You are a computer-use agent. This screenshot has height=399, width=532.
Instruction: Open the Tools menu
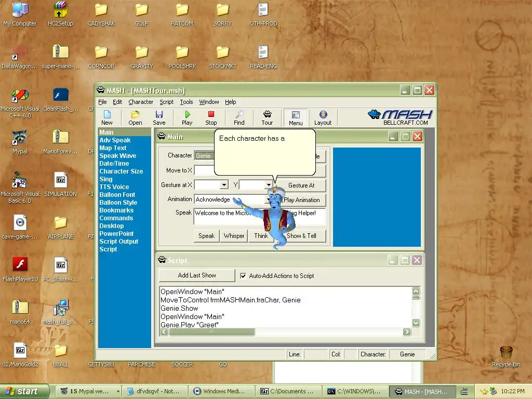[187, 102]
